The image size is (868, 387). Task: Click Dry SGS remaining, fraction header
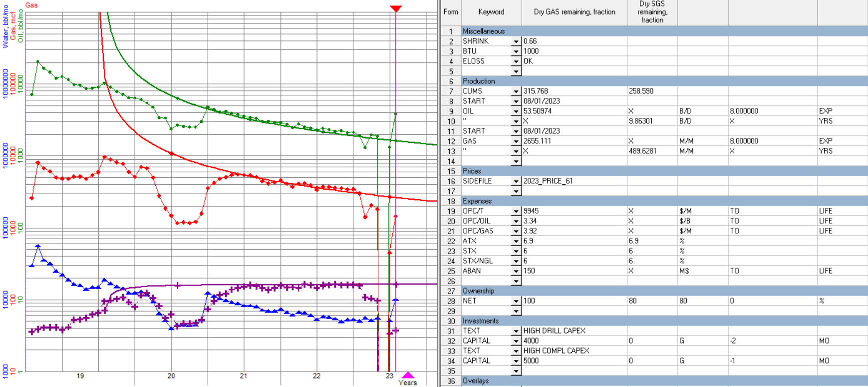point(652,12)
